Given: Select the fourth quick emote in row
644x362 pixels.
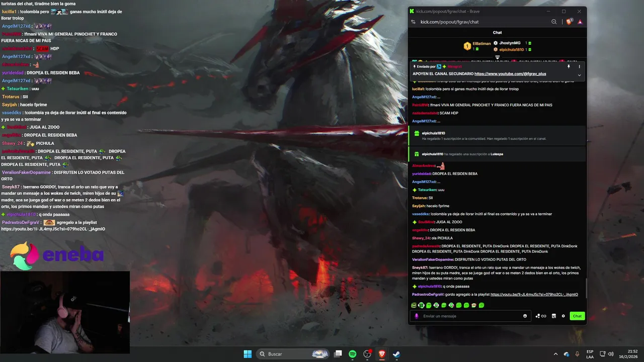Looking at the screenshot, I should click(x=437, y=305).
